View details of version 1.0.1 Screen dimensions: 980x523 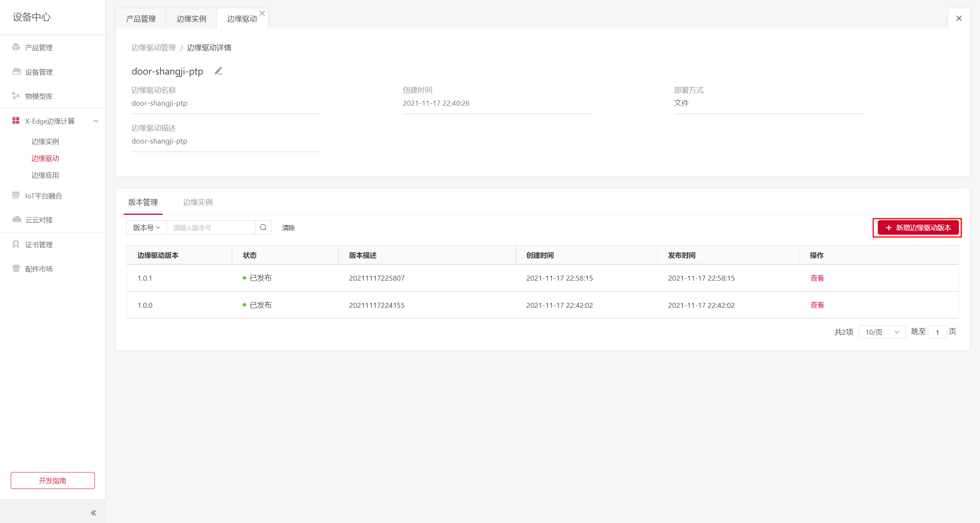(x=817, y=278)
